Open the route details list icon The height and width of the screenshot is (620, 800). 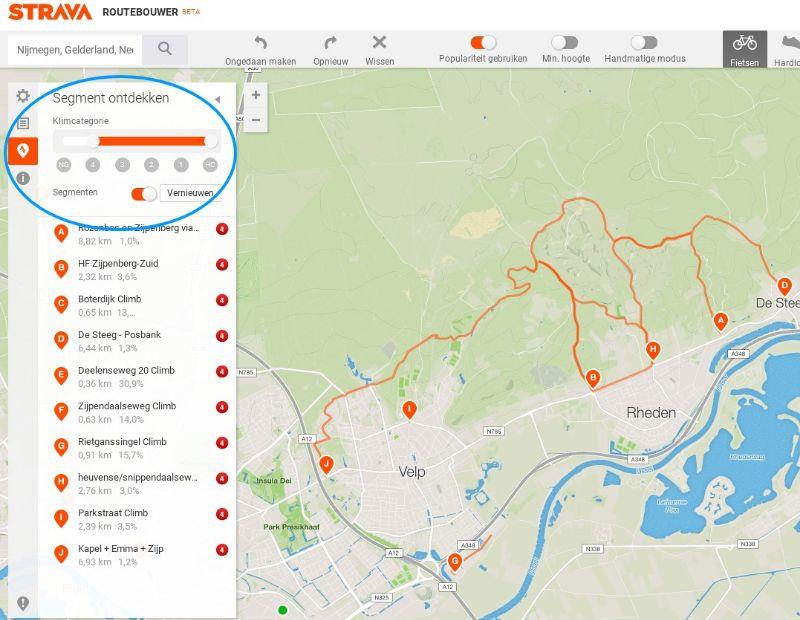coord(23,123)
